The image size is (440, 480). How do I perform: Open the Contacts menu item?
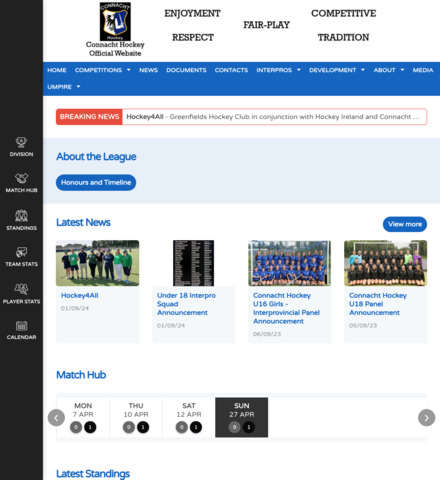coord(231,70)
